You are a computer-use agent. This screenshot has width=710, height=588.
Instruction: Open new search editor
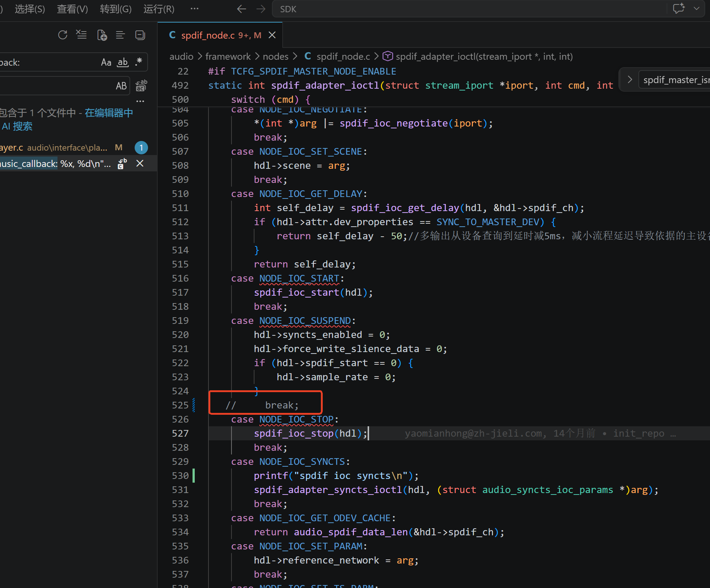(102, 35)
